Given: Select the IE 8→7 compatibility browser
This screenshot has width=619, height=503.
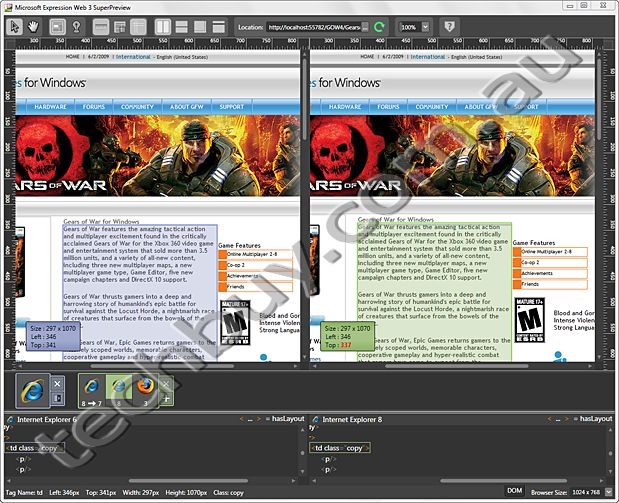Looking at the screenshot, I should (x=92, y=391).
